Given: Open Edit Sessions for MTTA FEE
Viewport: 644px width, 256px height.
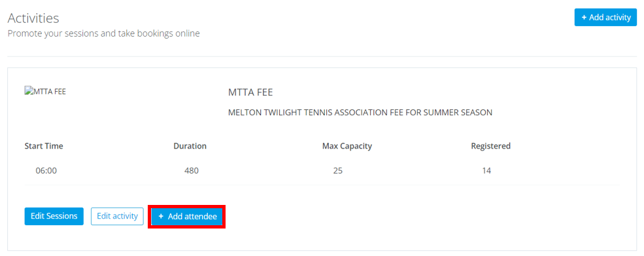Looking at the screenshot, I should tap(54, 216).
